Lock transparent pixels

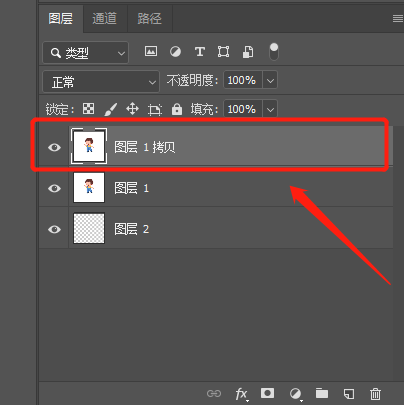[x=88, y=109]
